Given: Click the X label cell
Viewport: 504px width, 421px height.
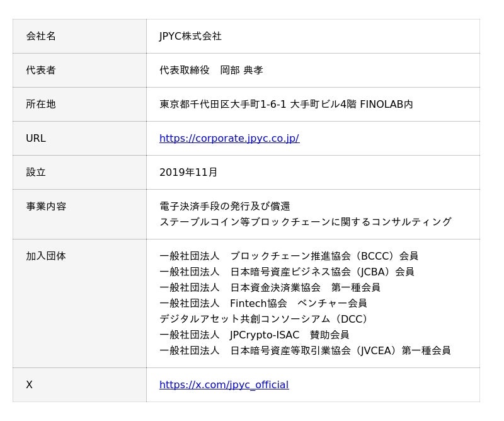Looking at the screenshot, I should [29, 385].
